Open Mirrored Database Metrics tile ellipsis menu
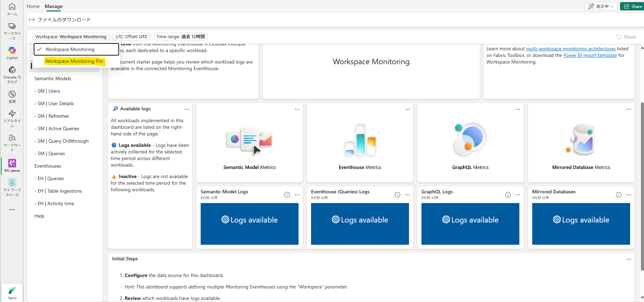 pos(629,109)
